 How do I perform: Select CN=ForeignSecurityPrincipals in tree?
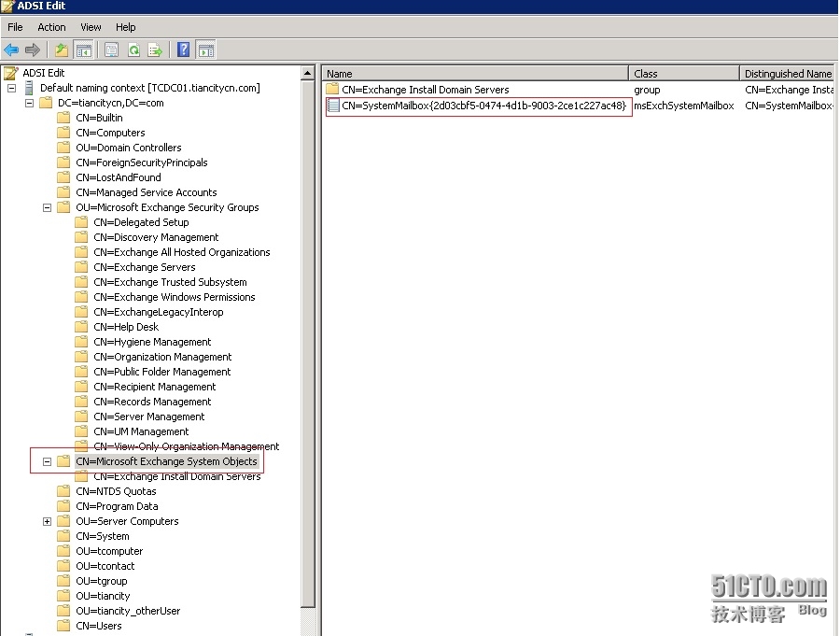(142, 163)
